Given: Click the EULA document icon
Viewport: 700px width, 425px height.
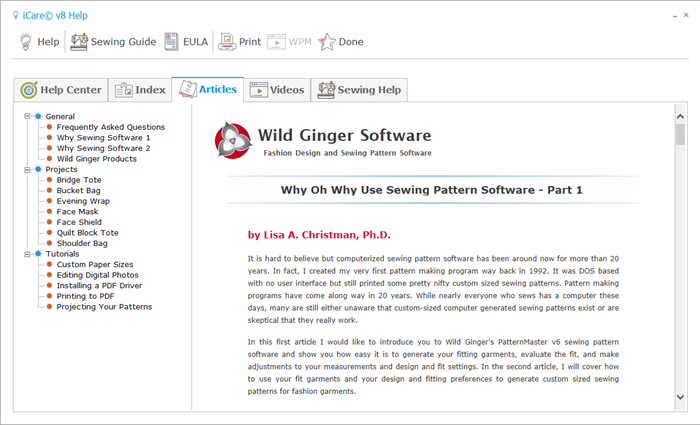Looking at the screenshot, I should [x=171, y=42].
